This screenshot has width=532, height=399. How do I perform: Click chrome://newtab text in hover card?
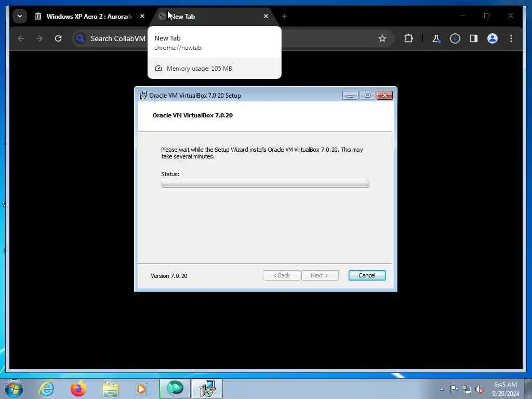click(178, 48)
